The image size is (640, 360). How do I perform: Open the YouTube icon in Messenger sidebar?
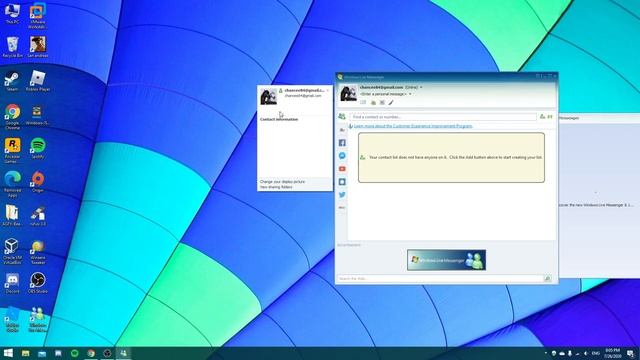(x=342, y=169)
